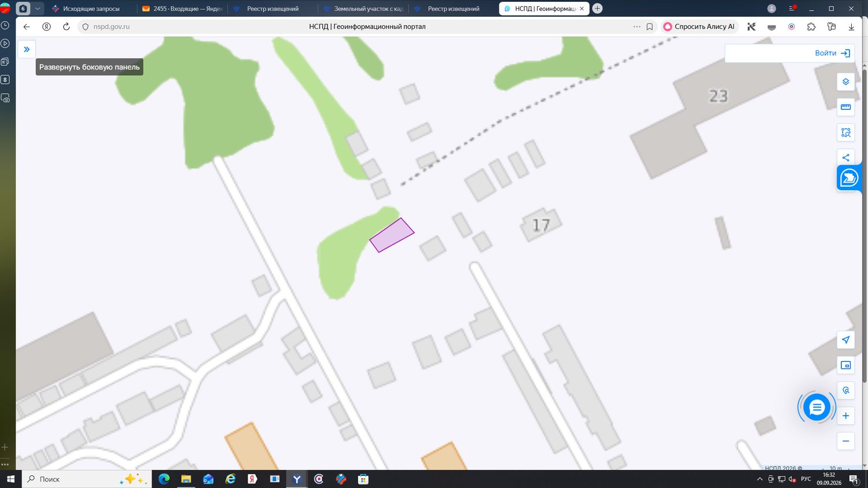This screenshot has height=488, width=868.
Task: Expand the tab groups dropdown arrow
Action: click(38, 9)
